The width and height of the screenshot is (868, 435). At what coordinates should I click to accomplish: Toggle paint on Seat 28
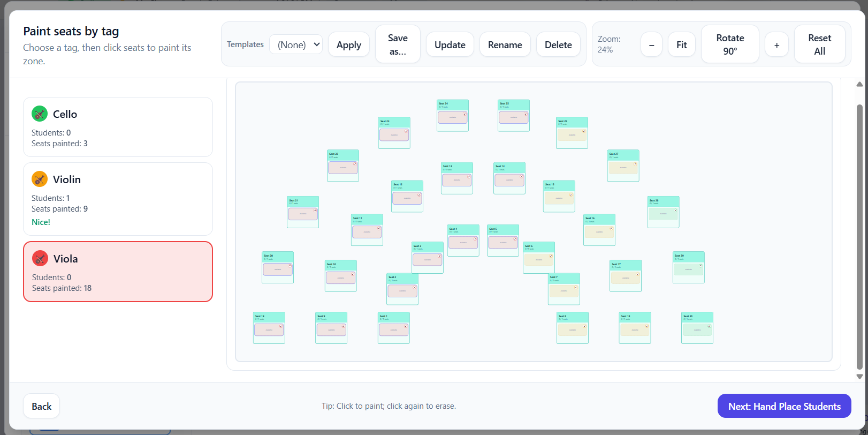click(663, 212)
